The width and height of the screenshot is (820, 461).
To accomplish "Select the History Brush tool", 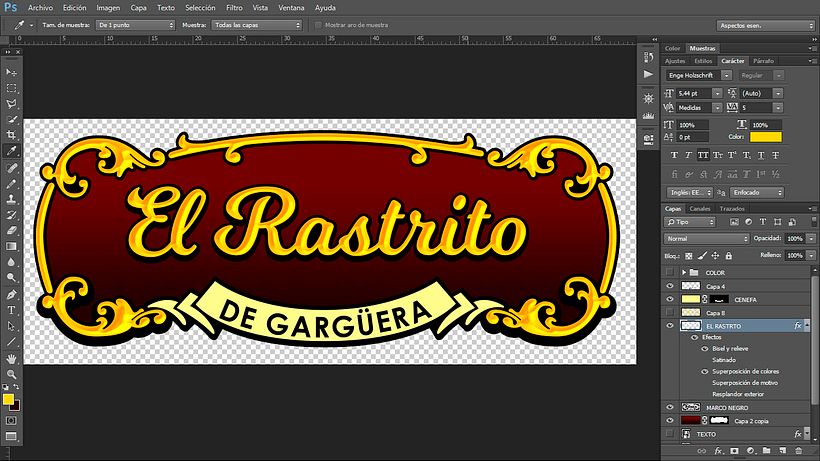I will coord(11,215).
